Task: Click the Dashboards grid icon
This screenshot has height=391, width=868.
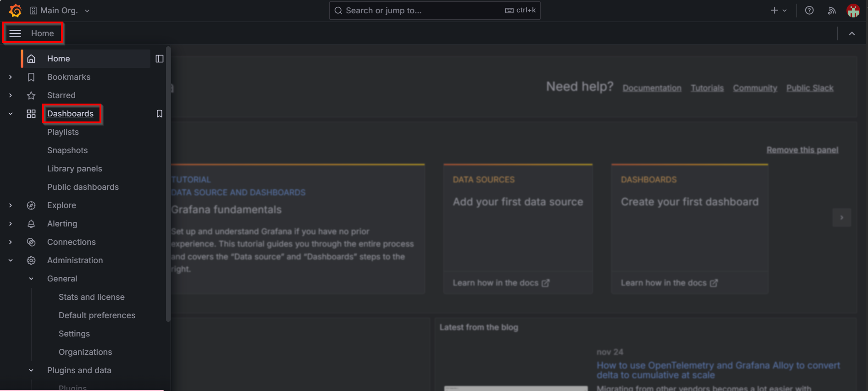Action: point(31,114)
